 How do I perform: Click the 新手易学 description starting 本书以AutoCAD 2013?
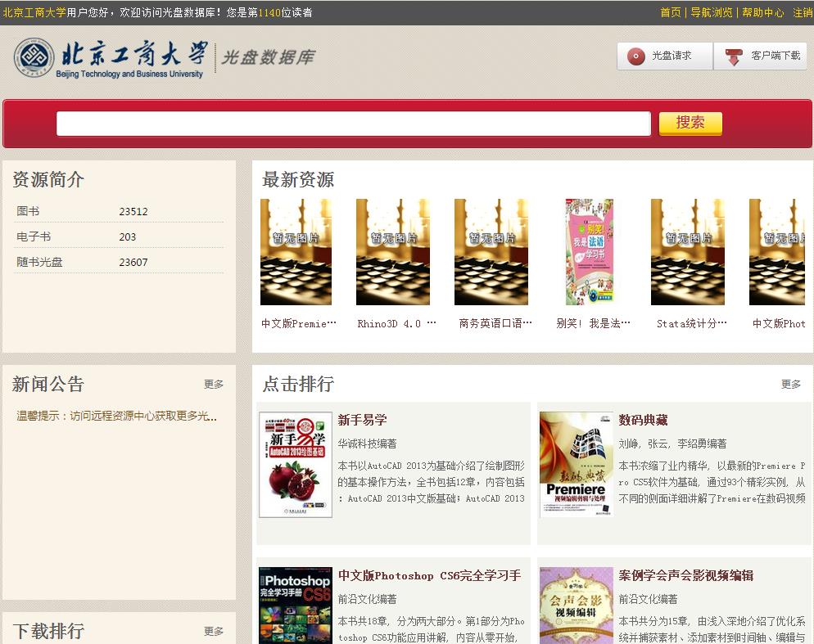(x=432, y=482)
